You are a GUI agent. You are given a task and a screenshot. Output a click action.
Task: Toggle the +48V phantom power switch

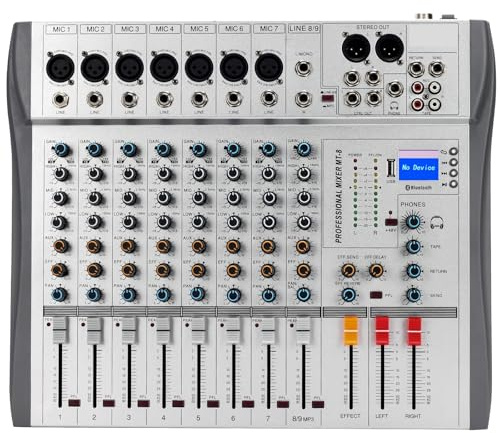(391, 222)
